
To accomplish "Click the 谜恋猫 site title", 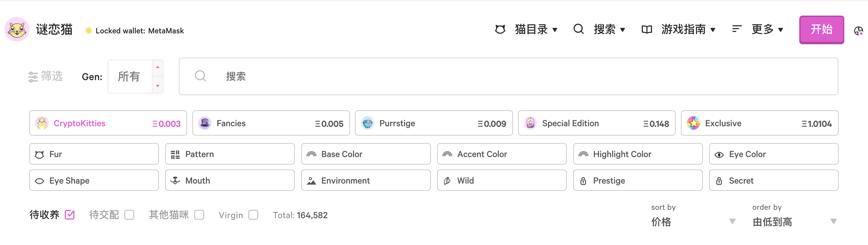I will pos(54,30).
